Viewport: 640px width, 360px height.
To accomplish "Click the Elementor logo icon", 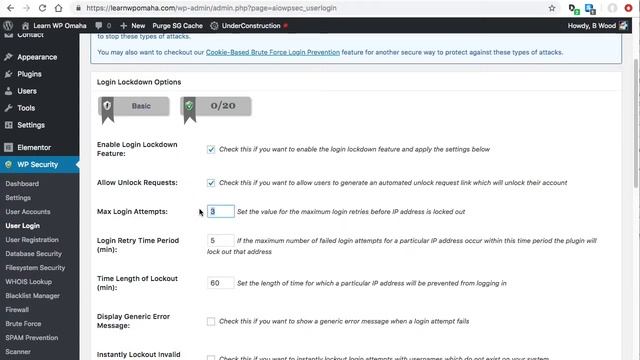I will [9, 147].
